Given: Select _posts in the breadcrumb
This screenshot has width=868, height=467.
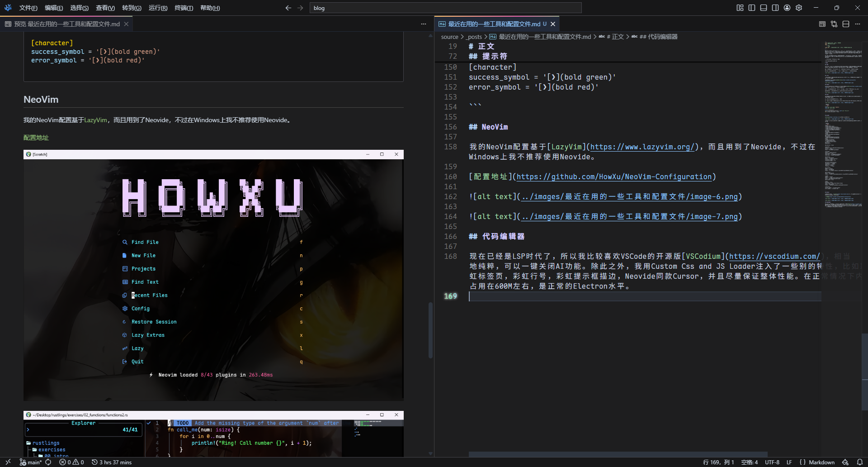Looking at the screenshot, I should point(474,37).
